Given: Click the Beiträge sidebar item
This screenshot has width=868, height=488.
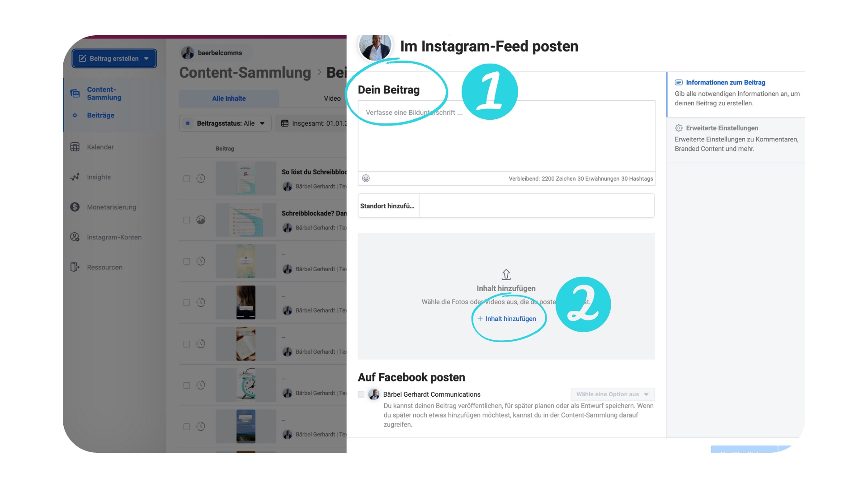Looking at the screenshot, I should point(101,114).
